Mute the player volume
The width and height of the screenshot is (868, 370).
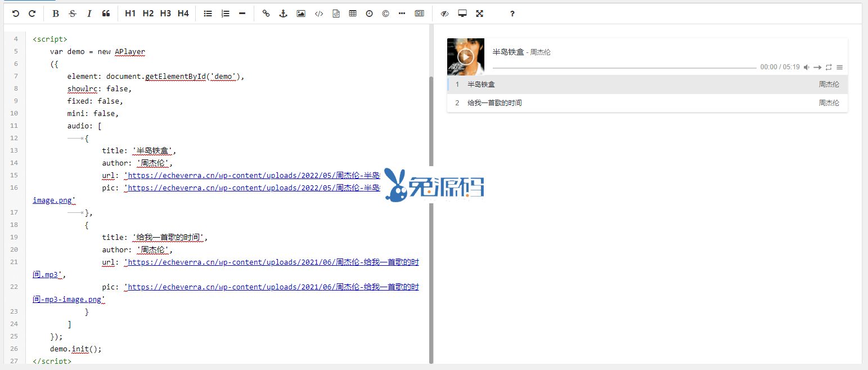tap(807, 68)
